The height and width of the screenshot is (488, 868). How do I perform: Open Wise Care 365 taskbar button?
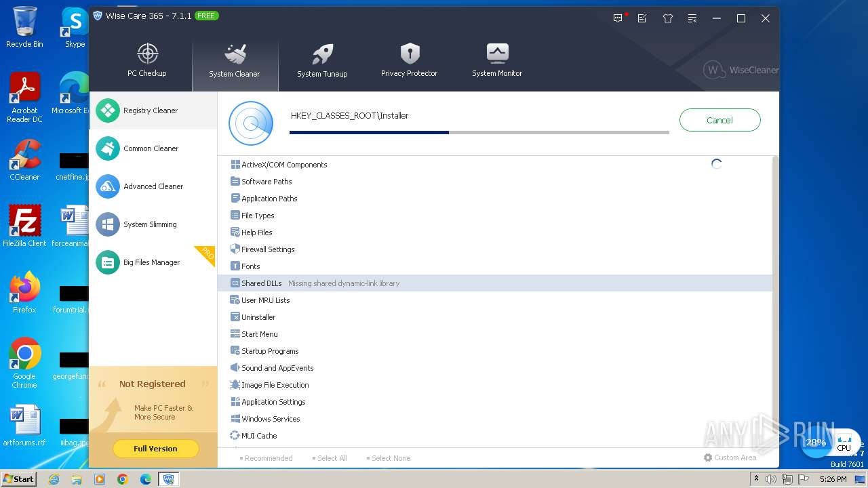pyautogui.click(x=169, y=479)
